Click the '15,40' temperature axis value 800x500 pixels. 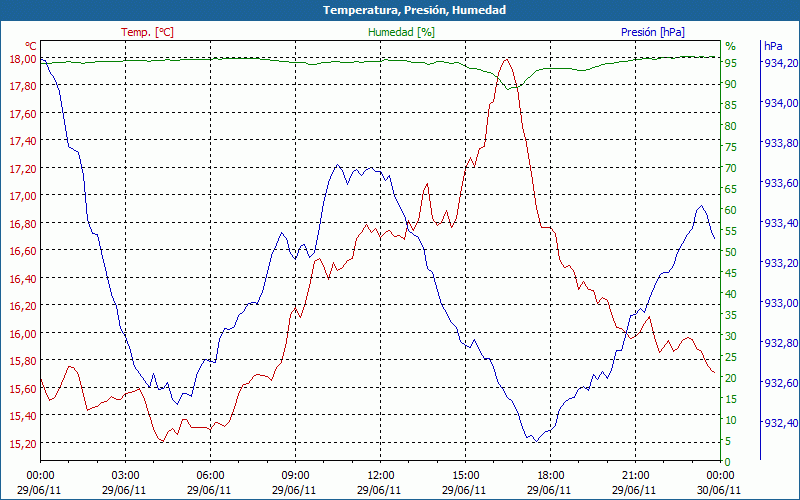coord(23,416)
